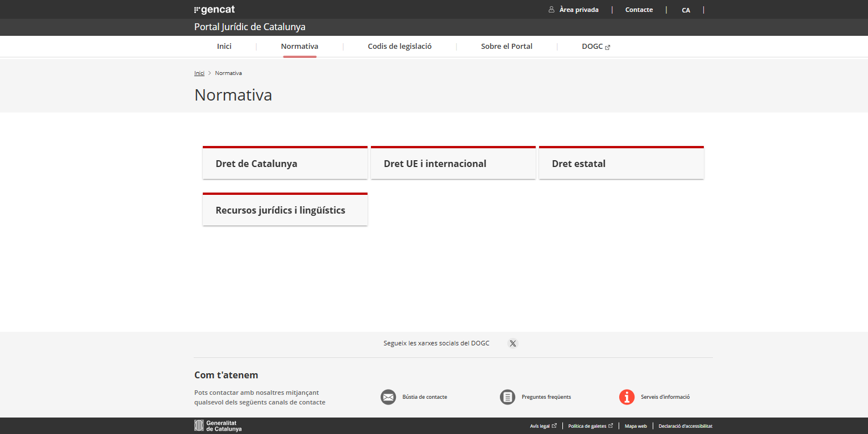Click the Preguntes freqüents document icon
This screenshot has width=868, height=434.
click(x=507, y=397)
